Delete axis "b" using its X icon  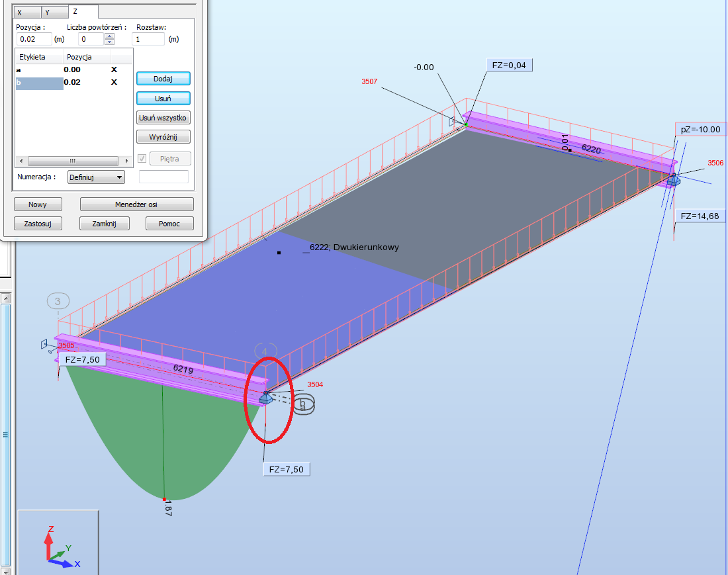114,81
